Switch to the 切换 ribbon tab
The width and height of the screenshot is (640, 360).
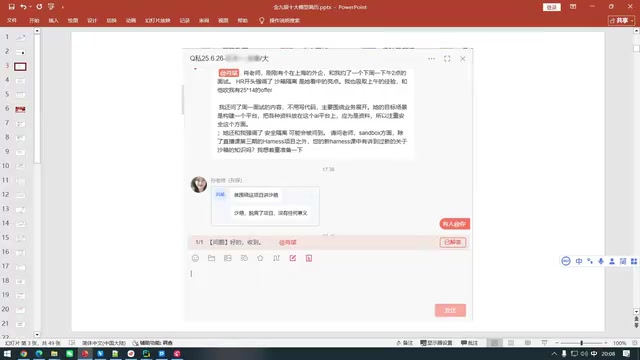tap(111, 20)
